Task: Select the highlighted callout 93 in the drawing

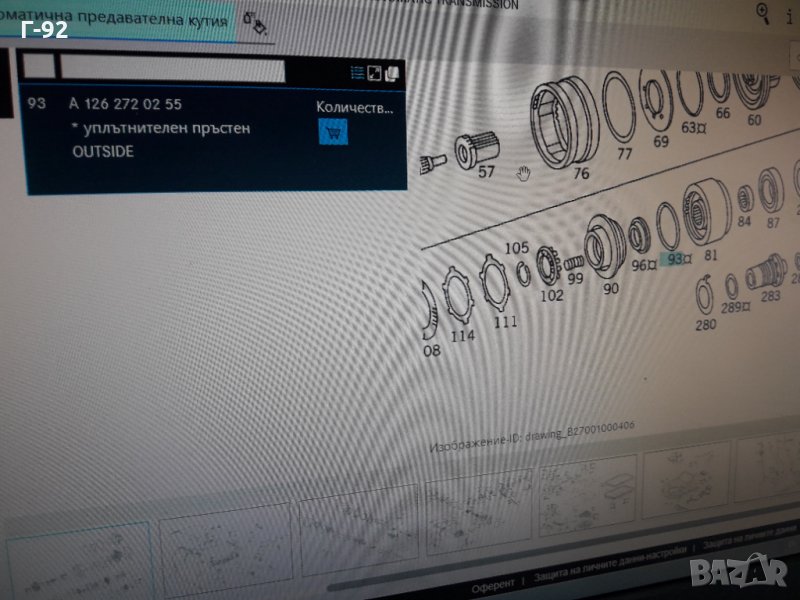Action: (678, 259)
